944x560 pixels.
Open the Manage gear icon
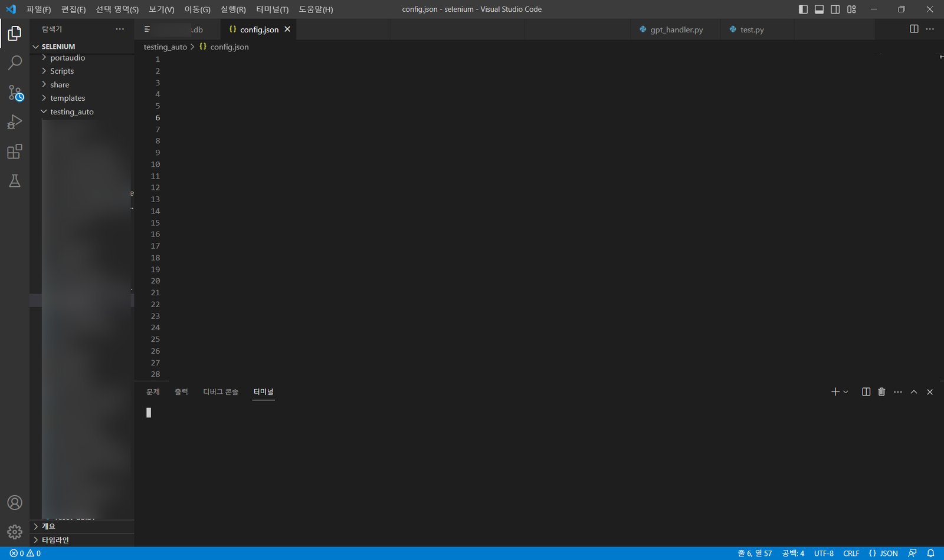pyautogui.click(x=15, y=532)
